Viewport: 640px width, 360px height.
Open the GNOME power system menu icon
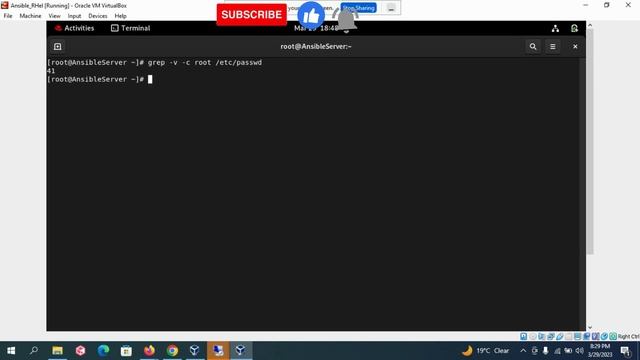click(x=574, y=28)
